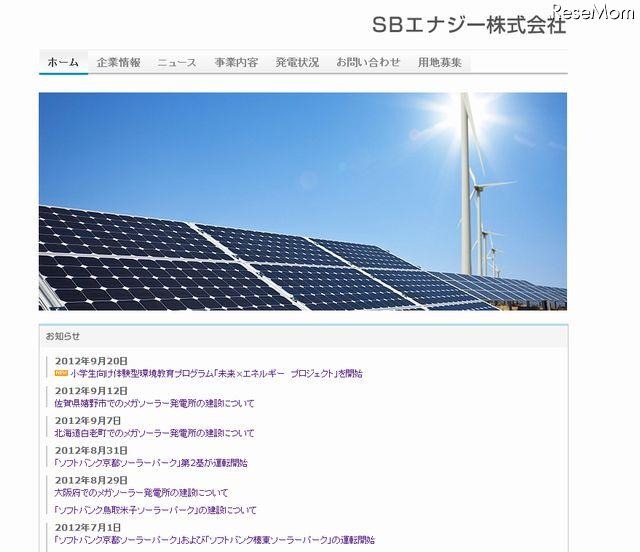Select the 2012年9月7日 date text
Screen dimensions: 640x552
pyautogui.click(x=88, y=421)
